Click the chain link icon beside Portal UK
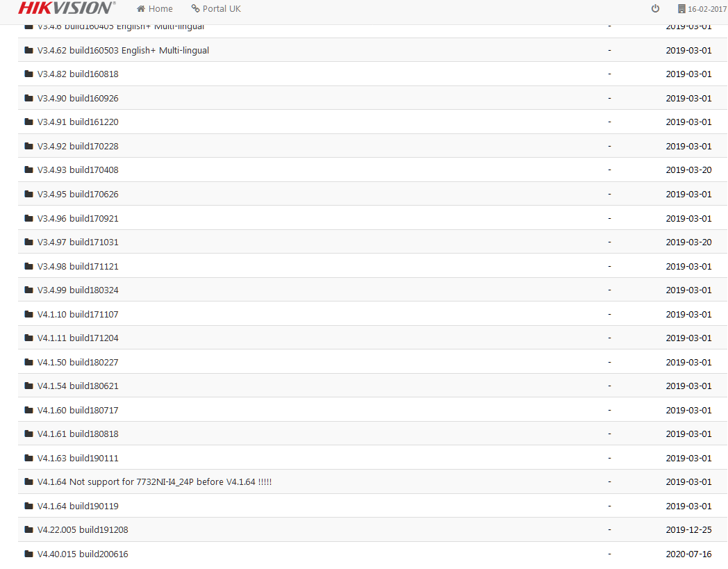 (195, 9)
